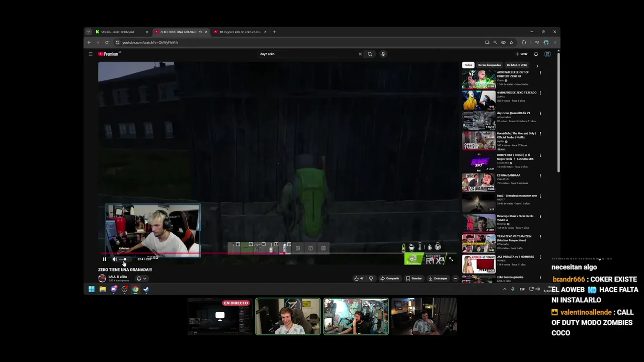The image size is (644, 362).
Task: Open the tab search dropdown arrow
Action: 89,32
